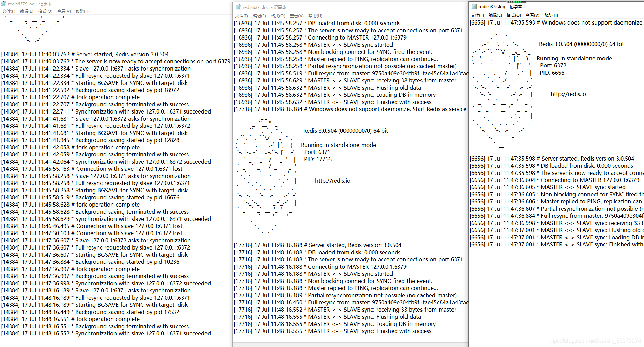
Task: Open 文件(F) menu in redis6372.log window
Action: coord(477,15)
